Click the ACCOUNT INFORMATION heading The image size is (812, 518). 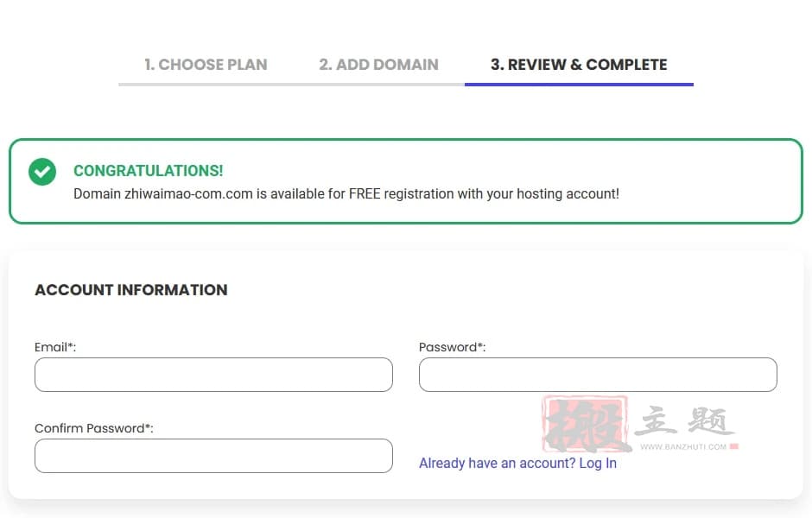(x=131, y=290)
